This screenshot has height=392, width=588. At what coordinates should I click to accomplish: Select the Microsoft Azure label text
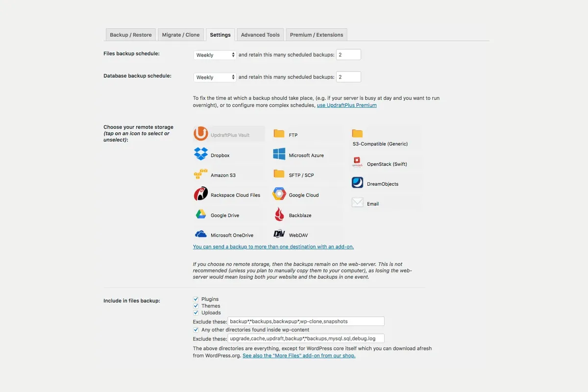[306, 155]
